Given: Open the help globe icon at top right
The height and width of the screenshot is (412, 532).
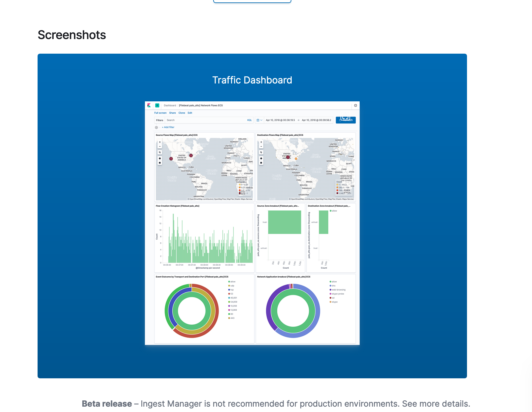Looking at the screenshot, I should [x=355, y=105].
